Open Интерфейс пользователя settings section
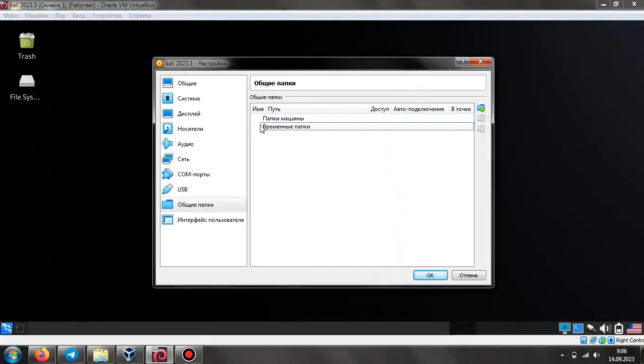This screenshot has width=644, height=364. 204,220
